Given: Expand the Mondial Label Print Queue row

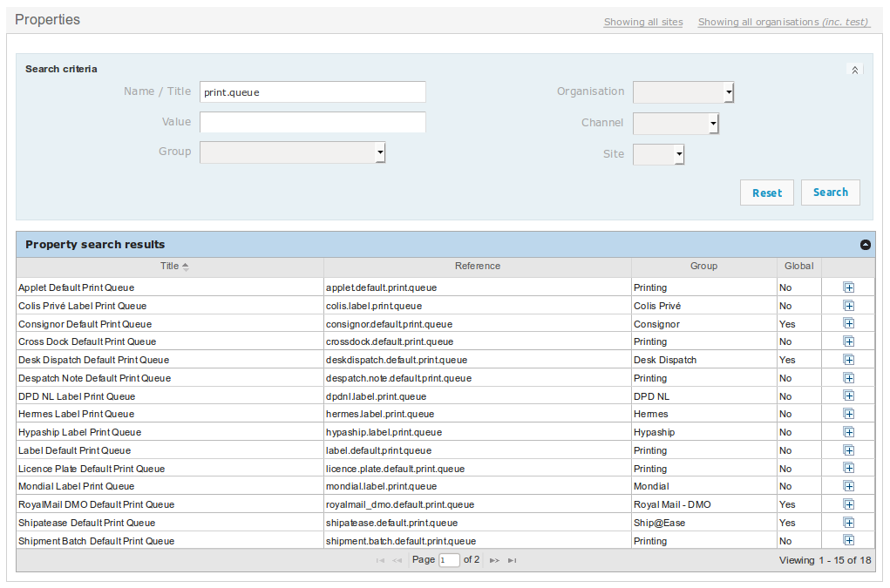Looking at the screenshot, I should point(848,486).
